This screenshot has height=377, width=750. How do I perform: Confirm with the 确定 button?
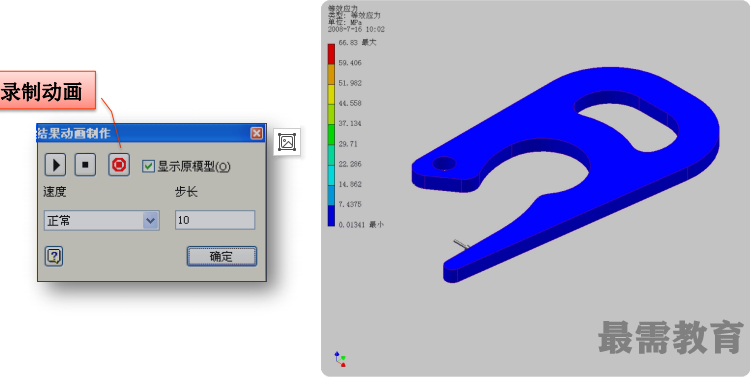(x=221, y=256)
